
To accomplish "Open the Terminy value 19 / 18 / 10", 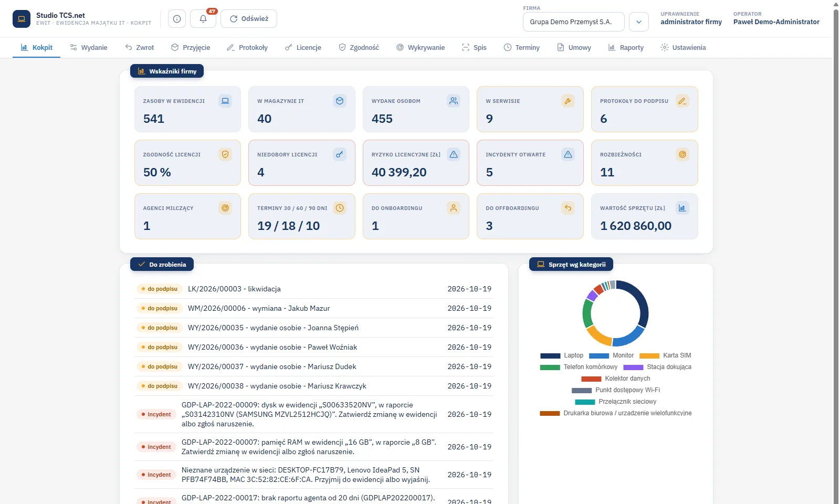I will 288,226.
